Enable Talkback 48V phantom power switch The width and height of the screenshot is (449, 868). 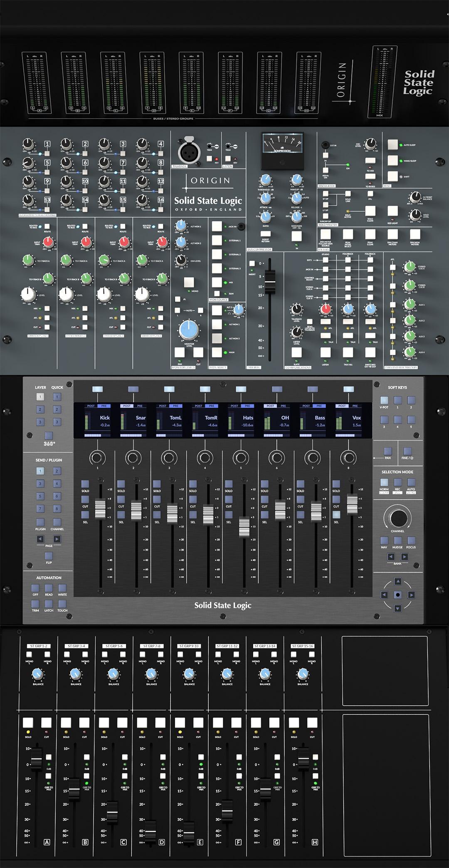click(210, 159)
